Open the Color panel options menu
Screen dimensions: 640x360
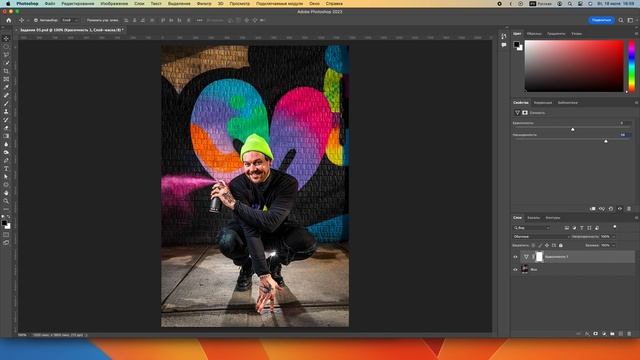(636, 33)
